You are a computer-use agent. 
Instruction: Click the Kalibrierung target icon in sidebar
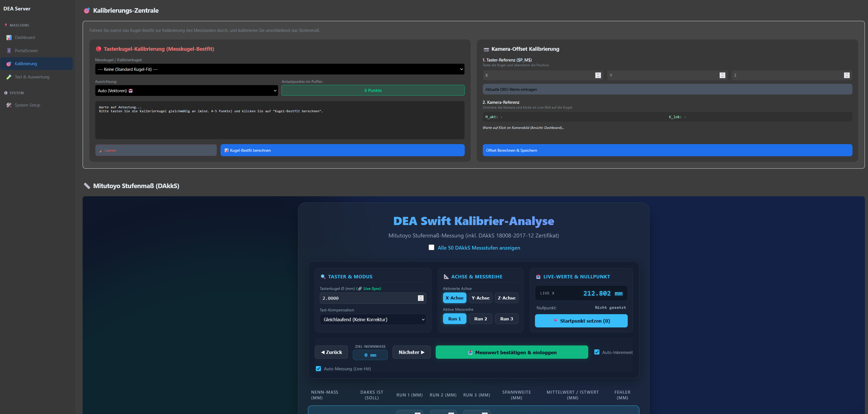[9, 64]
